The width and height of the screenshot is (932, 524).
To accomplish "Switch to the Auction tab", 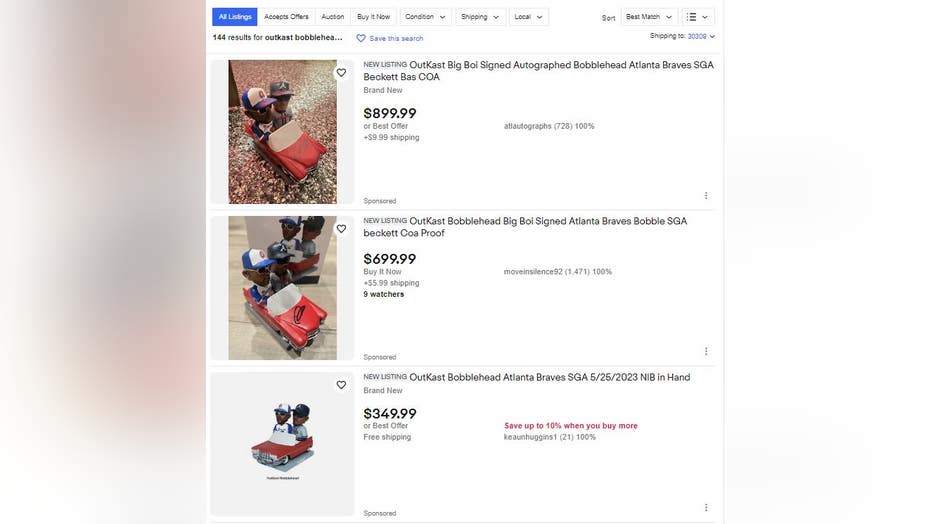I will coord(333,17).
